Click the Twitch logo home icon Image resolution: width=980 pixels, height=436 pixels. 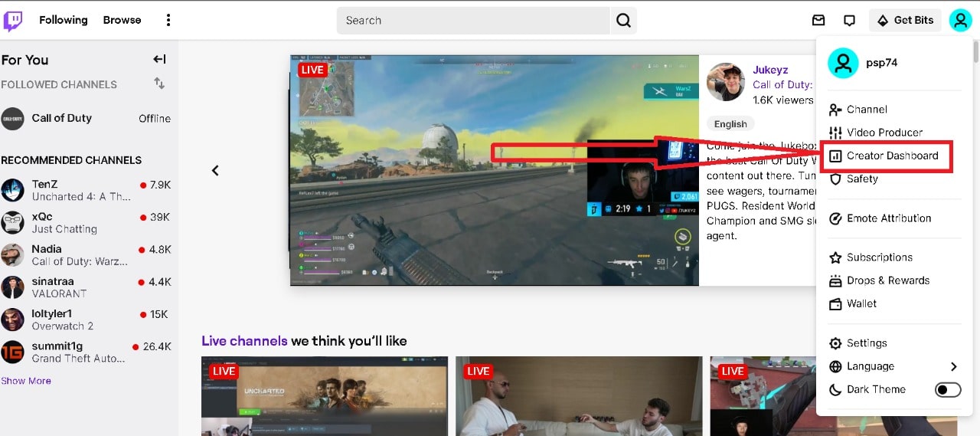pos(13,21)
